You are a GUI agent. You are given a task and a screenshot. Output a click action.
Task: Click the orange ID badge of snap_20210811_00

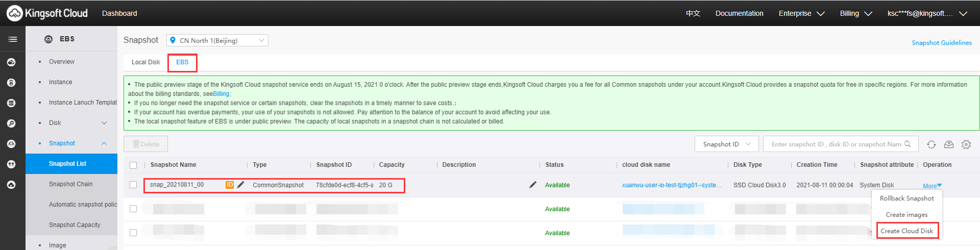[230, 185]
